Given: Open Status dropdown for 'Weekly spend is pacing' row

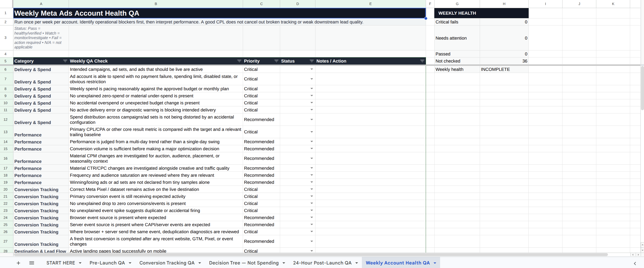Looking at the screenshot, I should click(x=312, y=89).
